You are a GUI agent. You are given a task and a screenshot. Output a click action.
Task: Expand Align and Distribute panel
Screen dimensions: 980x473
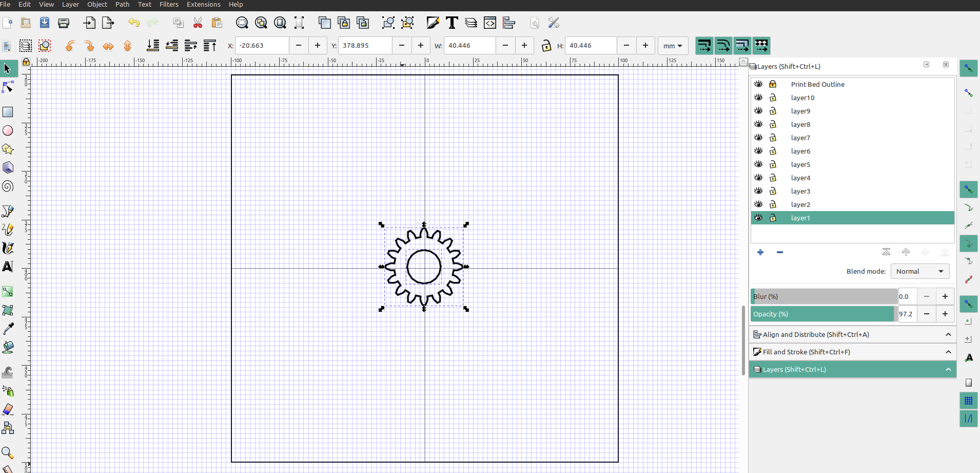pos(853,334)
